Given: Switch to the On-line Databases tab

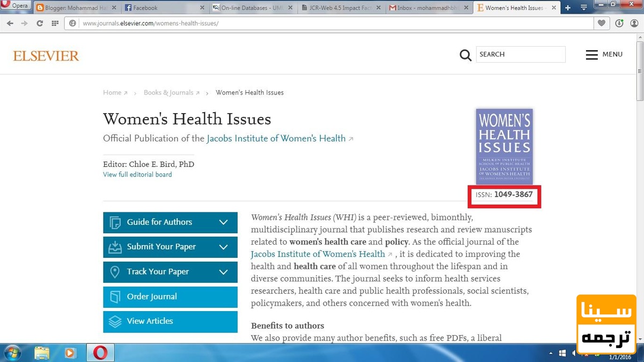Looking at the screenshot, I should pos(253,8).
